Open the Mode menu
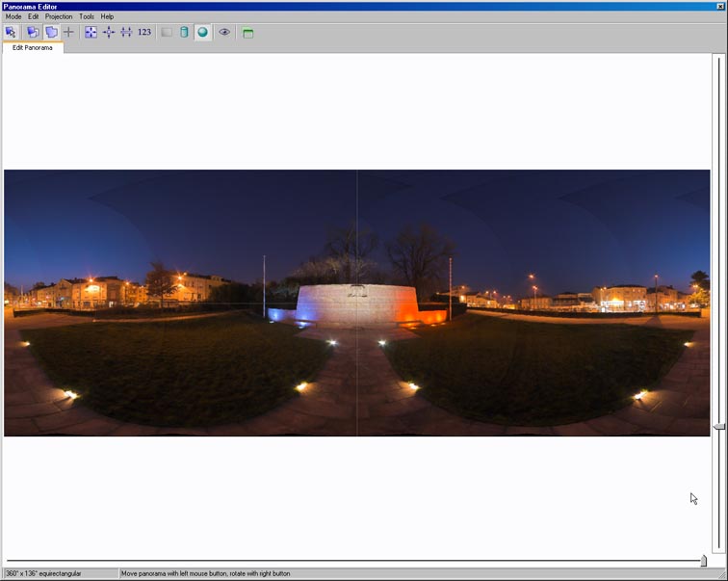728x581 pixels. [x=13, y=16]
